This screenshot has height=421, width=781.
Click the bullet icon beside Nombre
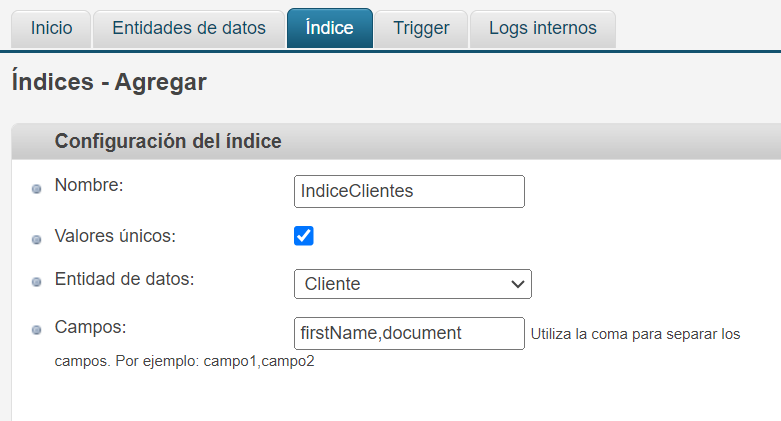(37, 189)
